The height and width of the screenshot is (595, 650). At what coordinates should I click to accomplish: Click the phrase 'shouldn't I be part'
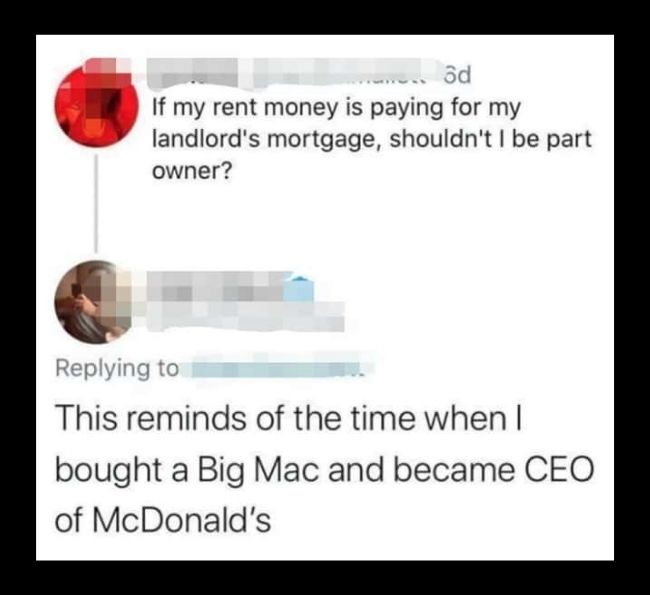[490, 139]
